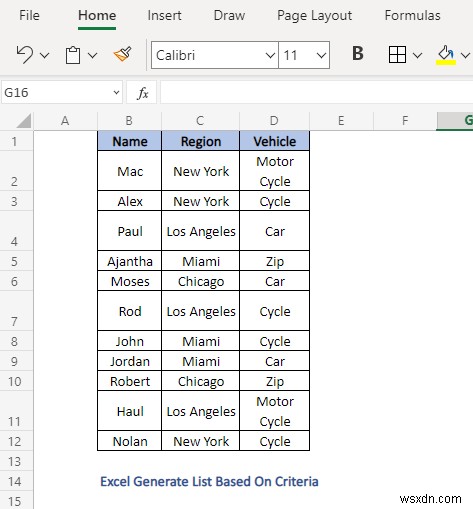Select the column D header
This screenshot has height=509, width=473.
coord(274,121)
